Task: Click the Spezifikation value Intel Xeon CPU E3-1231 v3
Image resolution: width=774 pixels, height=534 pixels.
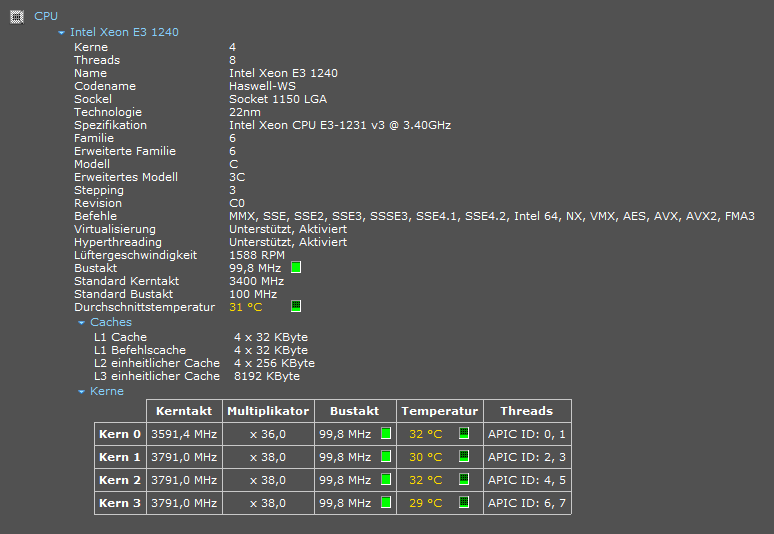Action: pyautogui.click(x=340, y=125)
